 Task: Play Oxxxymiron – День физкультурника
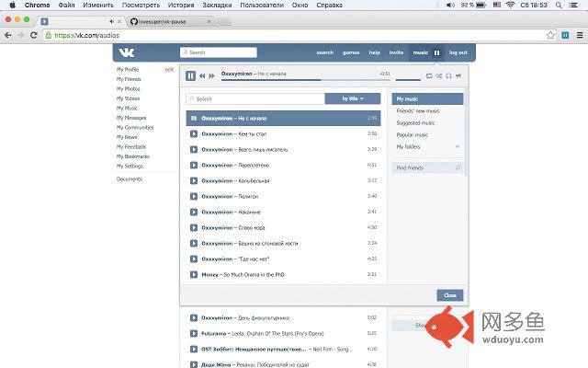point(194,318)
